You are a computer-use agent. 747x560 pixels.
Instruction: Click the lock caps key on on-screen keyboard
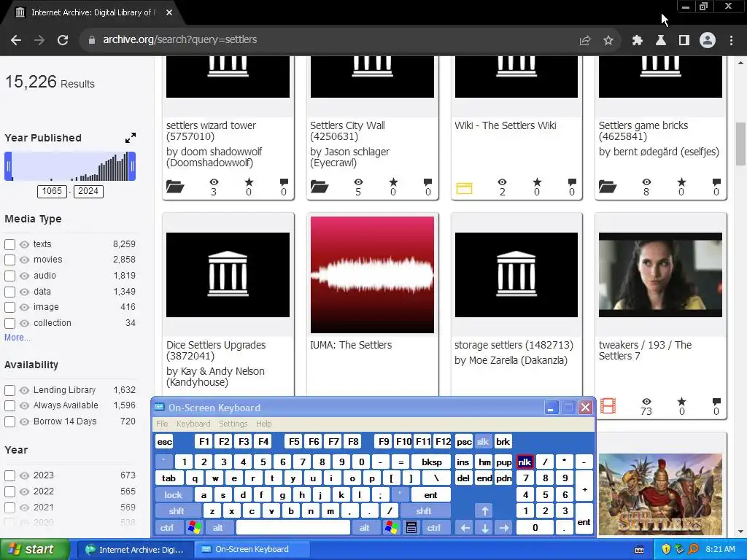point(174,495)
